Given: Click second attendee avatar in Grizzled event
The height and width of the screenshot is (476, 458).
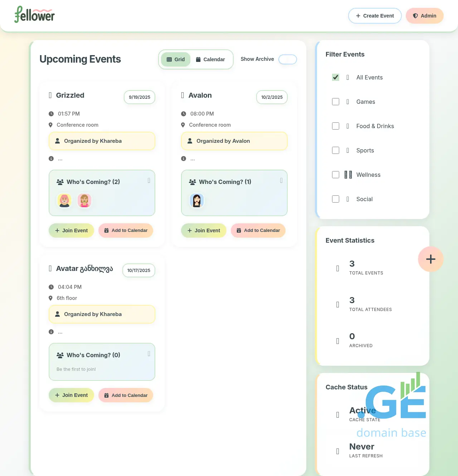Looking at the screenshot, I should point(84,200).
